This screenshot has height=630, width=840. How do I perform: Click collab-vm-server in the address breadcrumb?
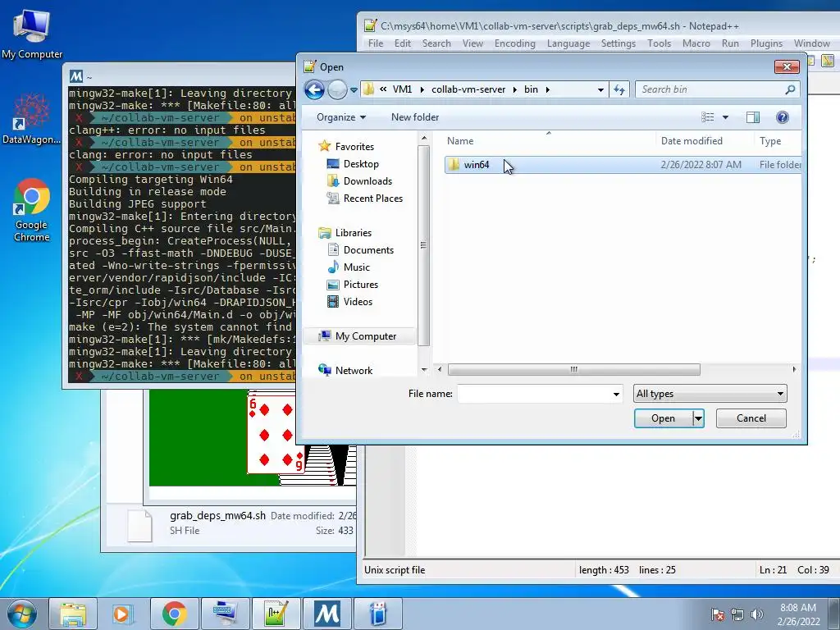(x=468, y=89)
